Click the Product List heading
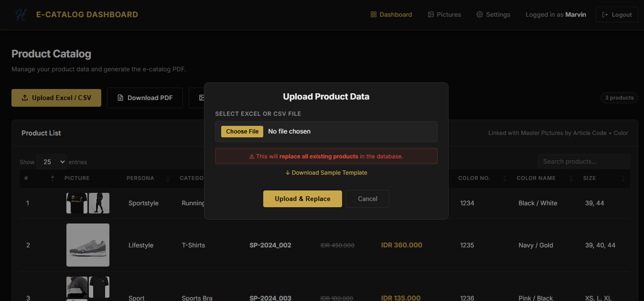 (x=42, y=133)
